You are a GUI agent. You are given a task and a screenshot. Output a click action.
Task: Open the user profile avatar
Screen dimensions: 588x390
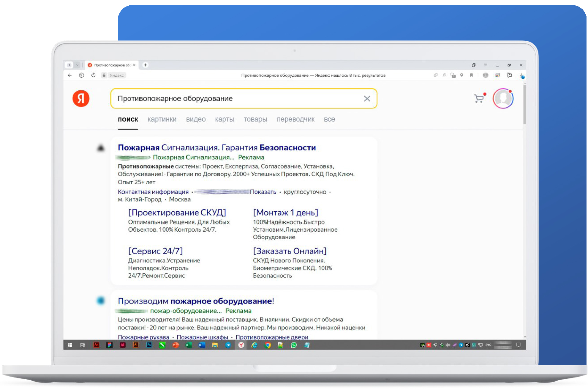[x=503, y=98]
